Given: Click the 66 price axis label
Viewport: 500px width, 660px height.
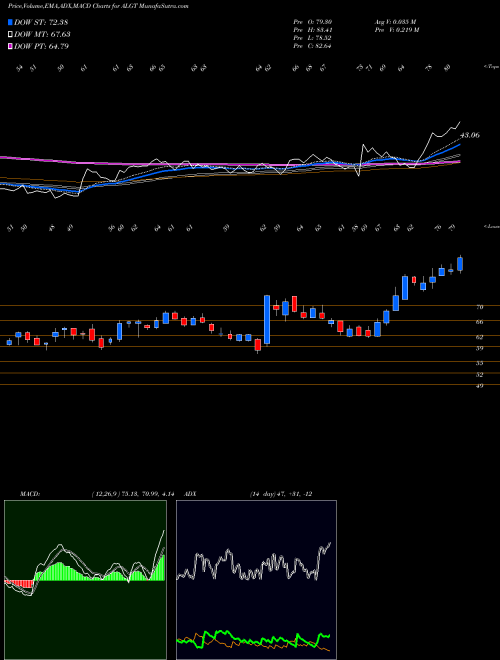Looking at the screenshot, I should 479,322.
